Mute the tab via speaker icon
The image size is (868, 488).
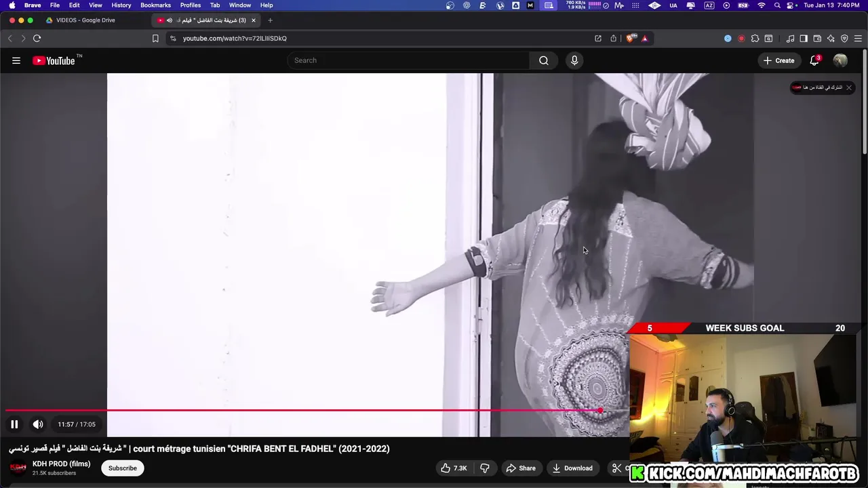point(170,20)
